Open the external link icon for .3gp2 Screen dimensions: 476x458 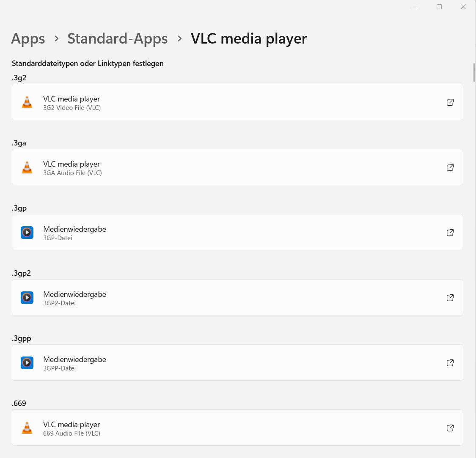point(450,298)
